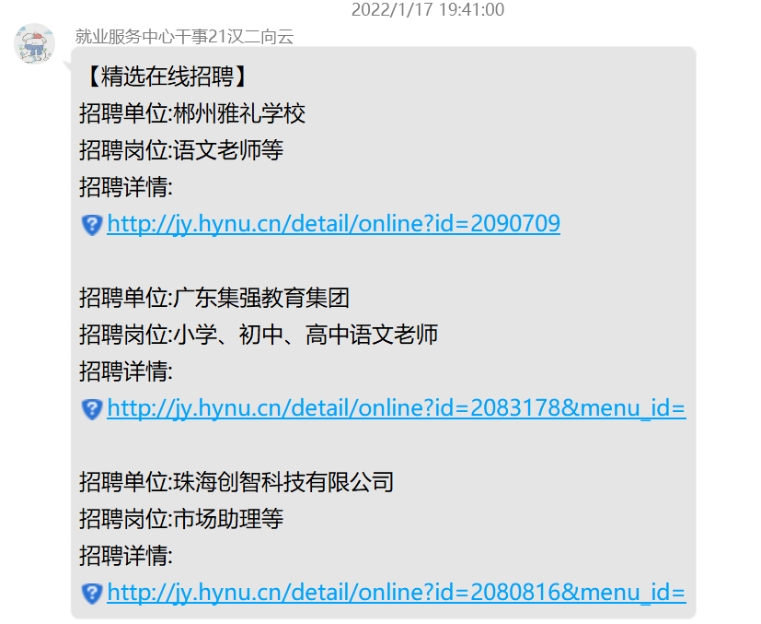761x624 pixels.
Task: Click the blank line after the first link
Action: tap(383, 261)
